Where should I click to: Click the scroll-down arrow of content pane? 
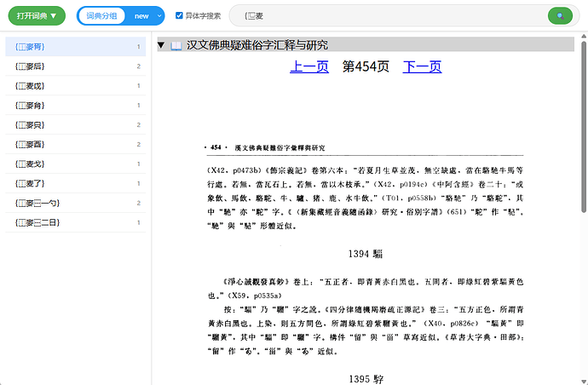(584, 382)
